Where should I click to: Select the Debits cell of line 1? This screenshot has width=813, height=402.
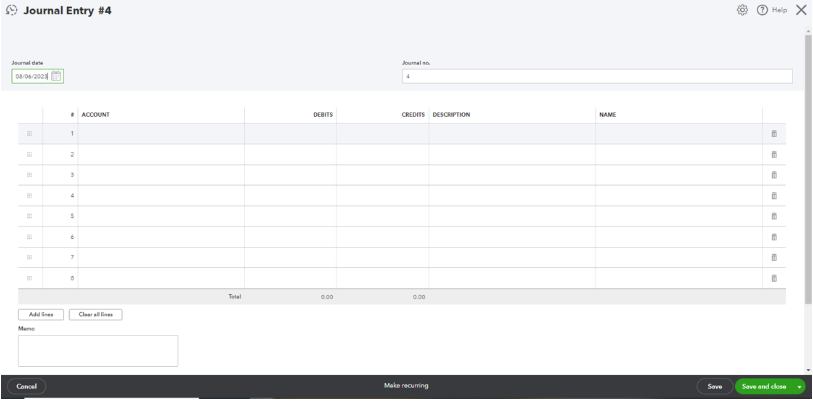pos(290,134)
